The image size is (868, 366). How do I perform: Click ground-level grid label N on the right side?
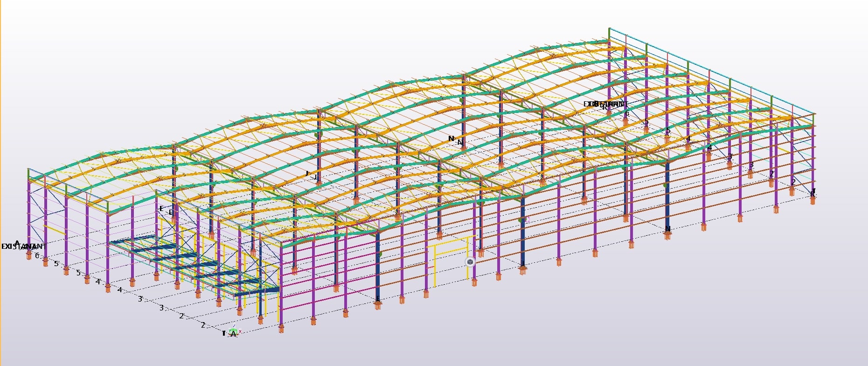(x=667, y=229)
